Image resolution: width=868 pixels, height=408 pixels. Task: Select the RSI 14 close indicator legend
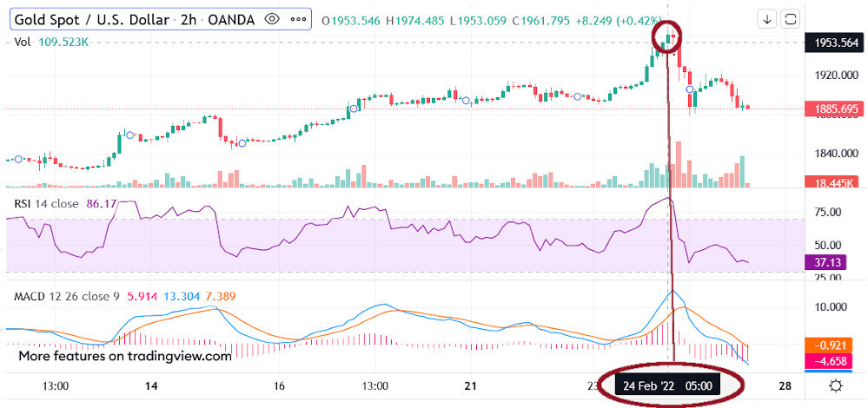[47, 203]
